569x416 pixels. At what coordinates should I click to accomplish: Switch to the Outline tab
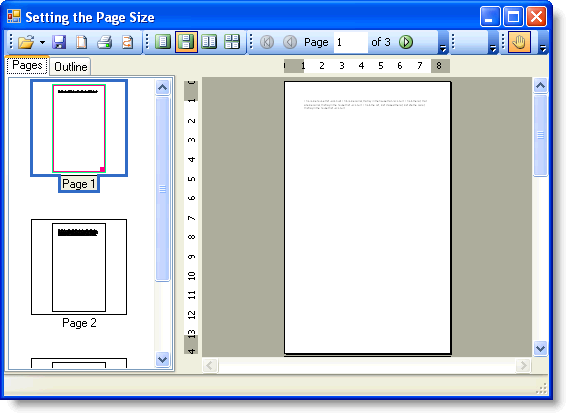point(70,67)
